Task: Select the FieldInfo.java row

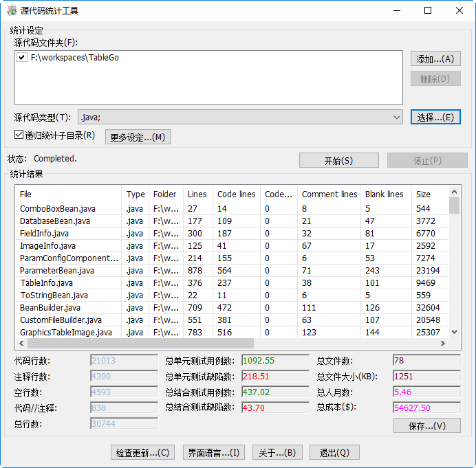Action: [232, 234]
